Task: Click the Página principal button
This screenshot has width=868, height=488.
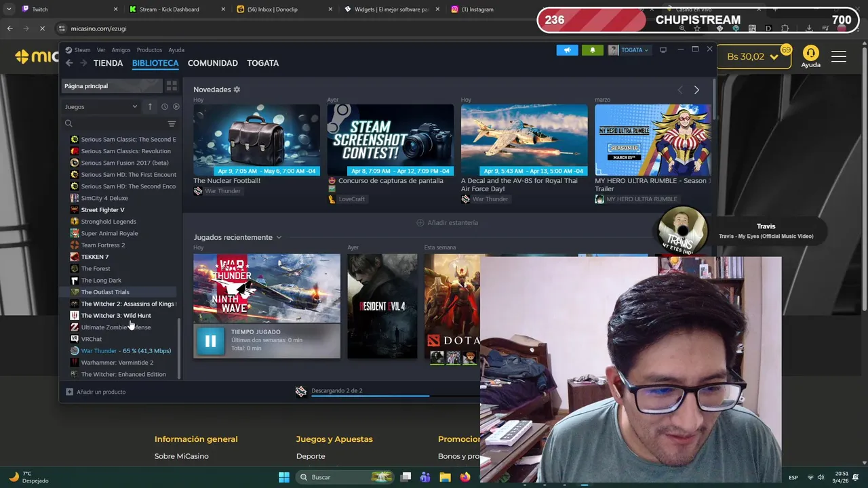Action: coord(112,86)
